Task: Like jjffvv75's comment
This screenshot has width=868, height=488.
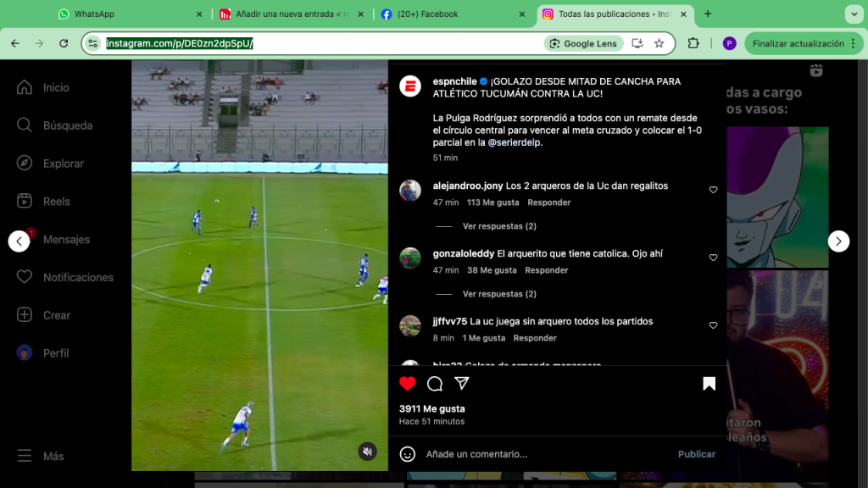Action: [713, 325]
